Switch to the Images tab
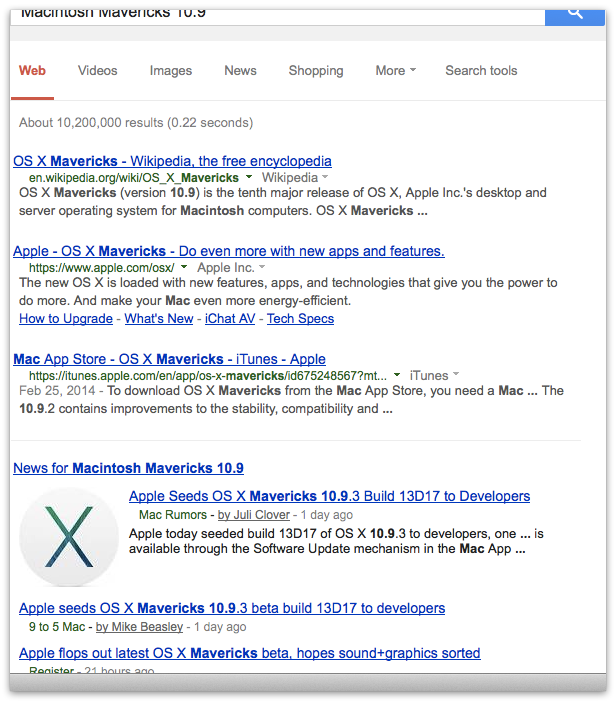 point(171,71)
